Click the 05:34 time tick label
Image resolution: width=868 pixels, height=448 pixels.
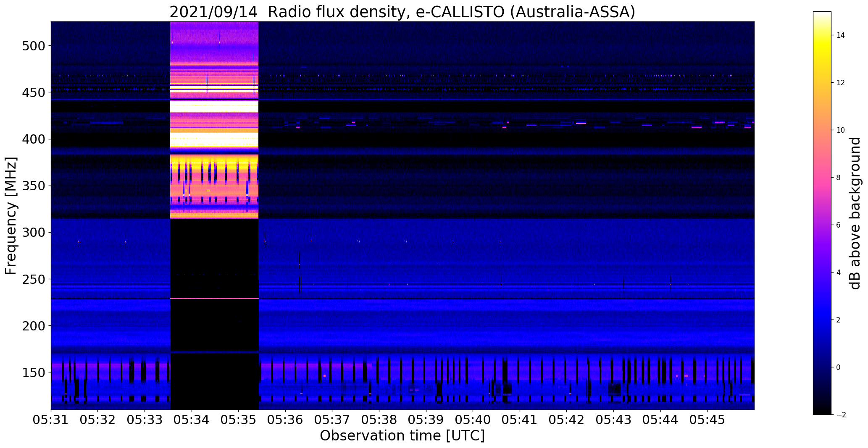coord(192,419)
